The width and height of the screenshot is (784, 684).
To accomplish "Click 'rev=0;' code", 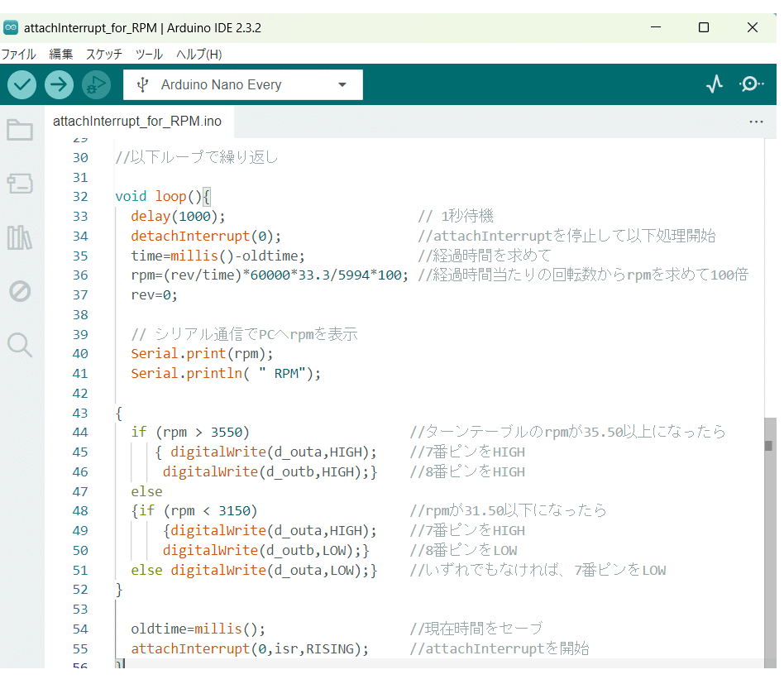I will click(x=154, y=295).
